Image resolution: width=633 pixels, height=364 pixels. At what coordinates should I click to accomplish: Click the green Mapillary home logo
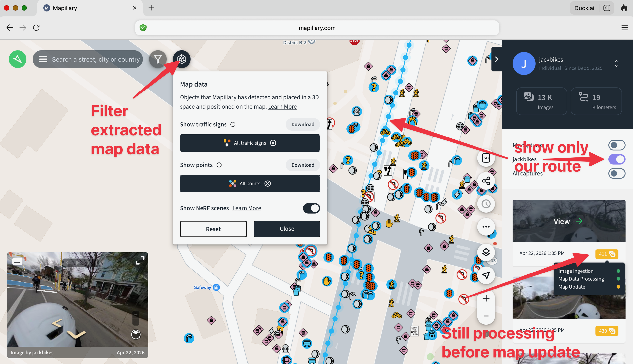pyautogui.click(x=18, y=59)
